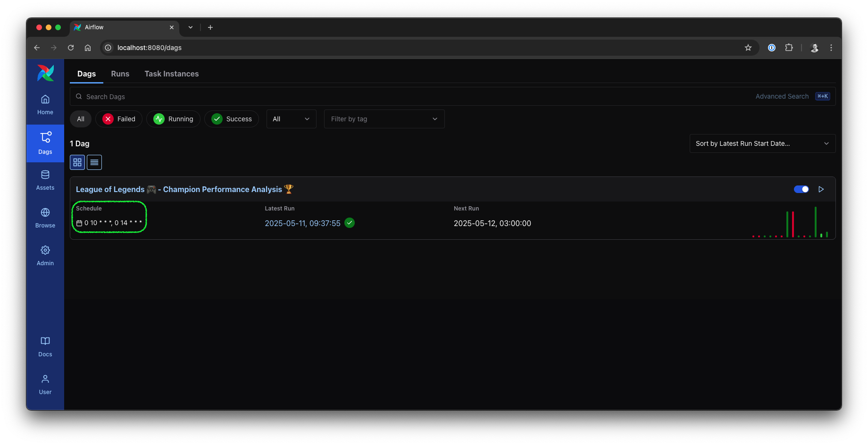Open the Dags section in the sidebar
Viewport: 868px width, 445px height.
point(45,143)
